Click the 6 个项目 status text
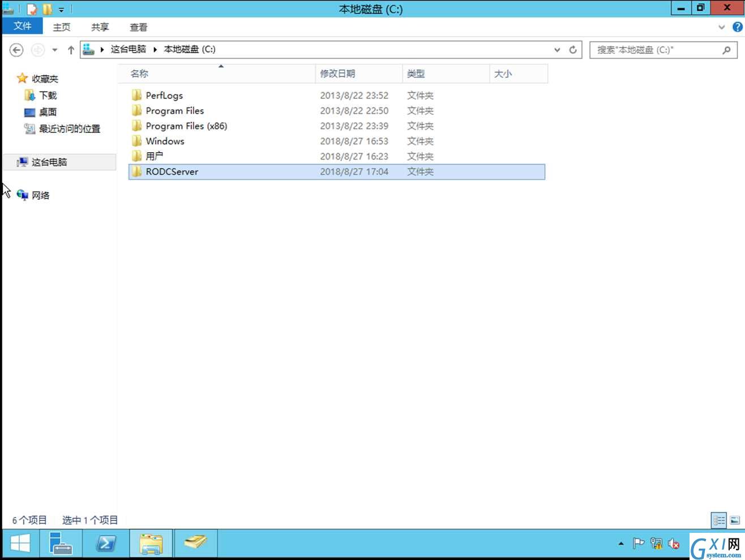 [29, 520]
